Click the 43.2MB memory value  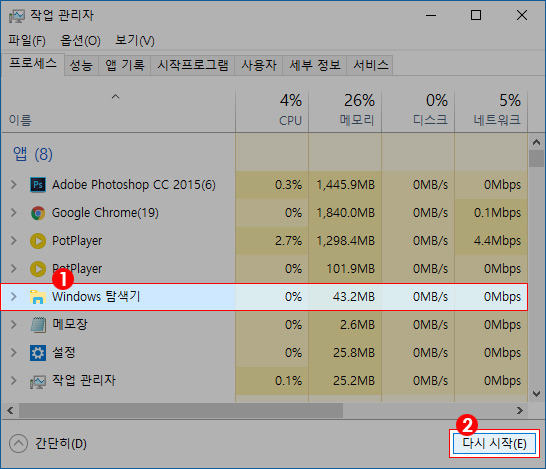pyautogui.click(x=353, y=297)
